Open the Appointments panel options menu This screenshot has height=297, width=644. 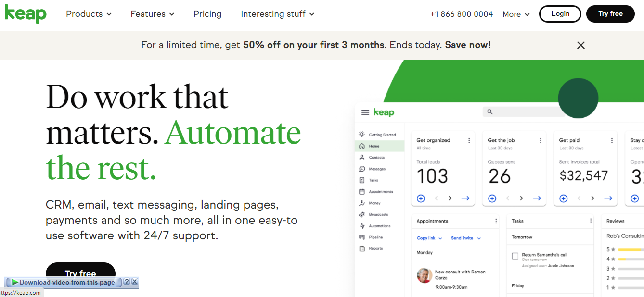click(x=496, y=221)
